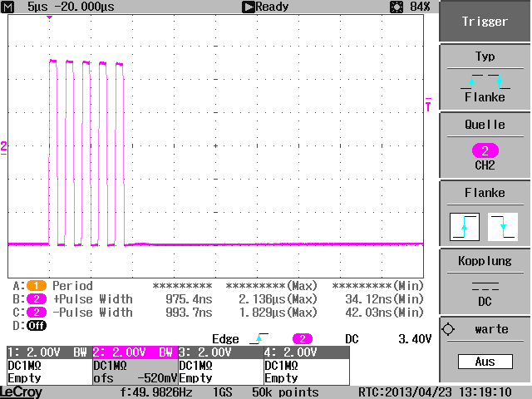Click the +Pulse Width label
Viewport: 532px width, 399px height.
[93, 299]
